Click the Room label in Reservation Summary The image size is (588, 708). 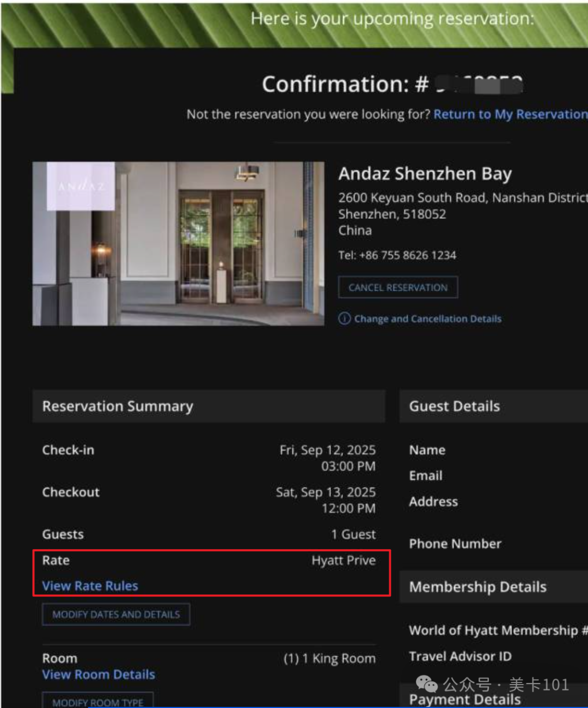(60, 658)
